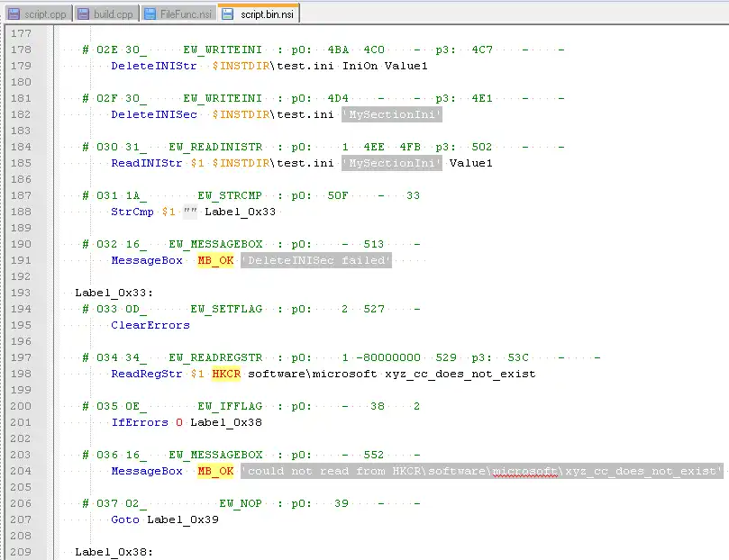Click the IniOn Value1 arguments on line 179
The height and width of the screenshot is (560, 729).
click(x=385, y=66)
